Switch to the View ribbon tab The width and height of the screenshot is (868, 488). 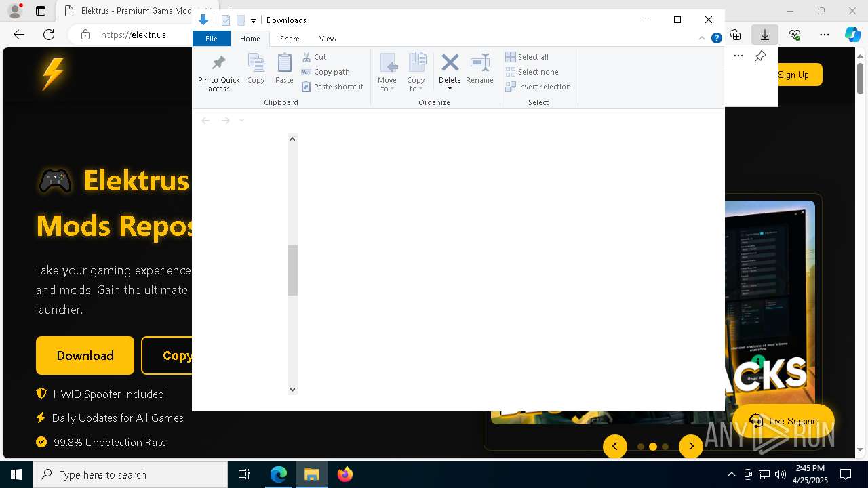click(328, 39)
